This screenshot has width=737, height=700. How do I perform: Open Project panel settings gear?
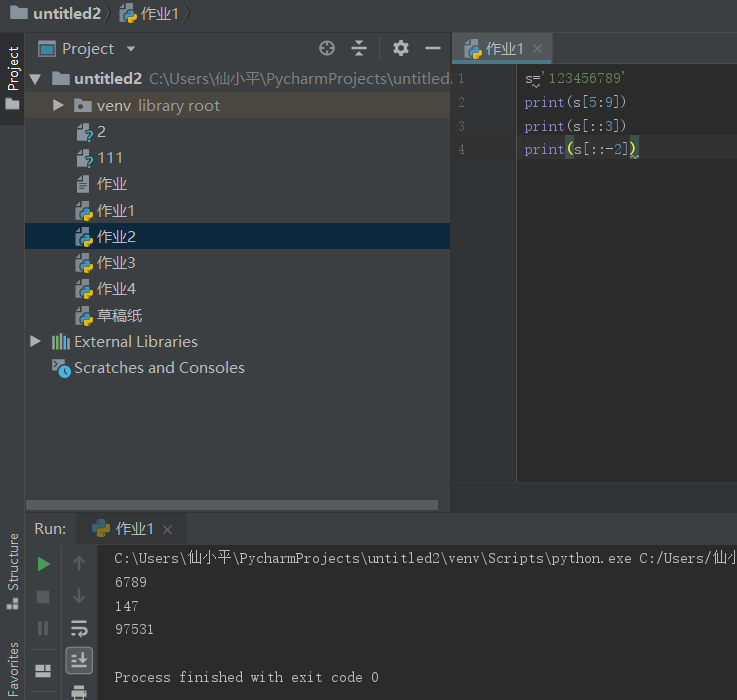tap(400, 48)
